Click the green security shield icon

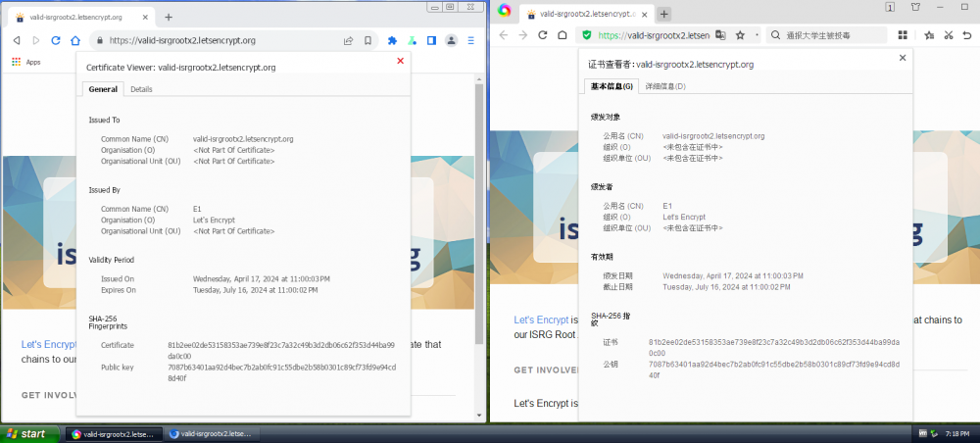point(587,34)
